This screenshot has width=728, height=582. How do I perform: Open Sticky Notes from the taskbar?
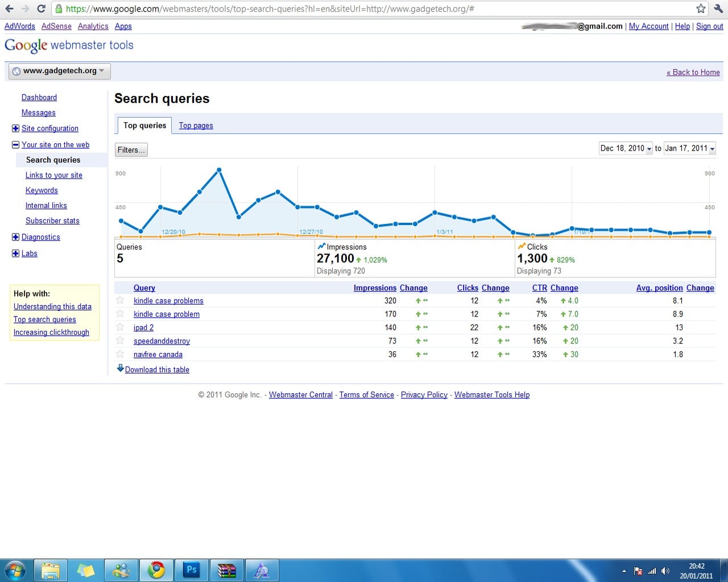pyautogui.click(x=86, y=570)
